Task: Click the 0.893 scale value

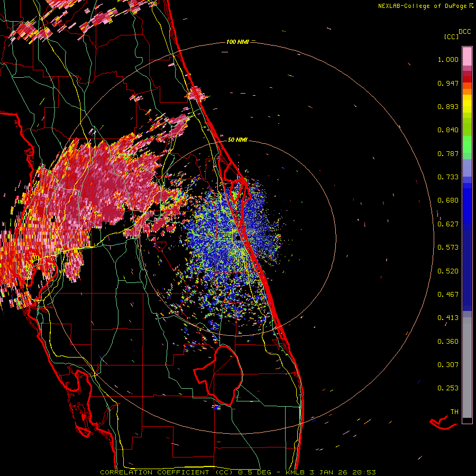Action: point(448,106)
